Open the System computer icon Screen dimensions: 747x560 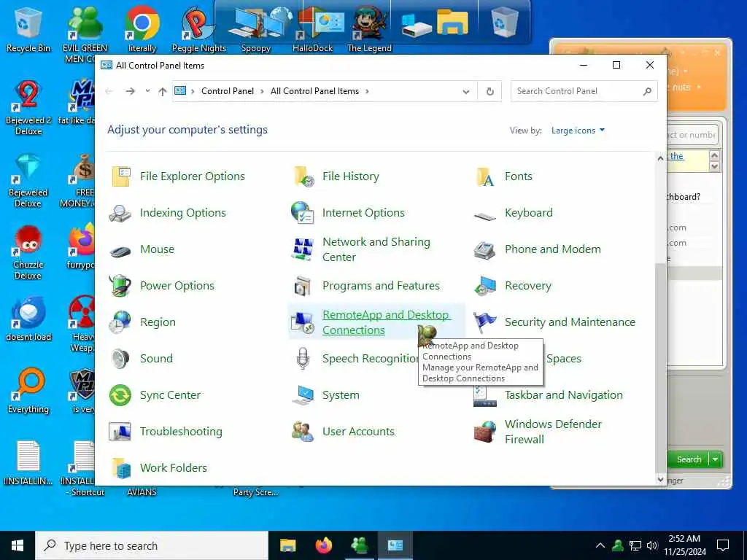pos(303,395)
